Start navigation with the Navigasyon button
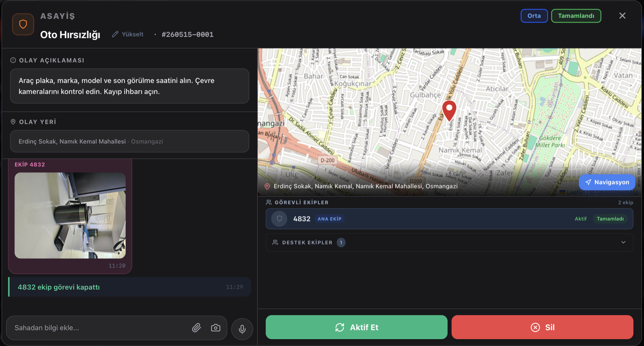The height and width of the screenshot is (346, 644). click(607, 182)
